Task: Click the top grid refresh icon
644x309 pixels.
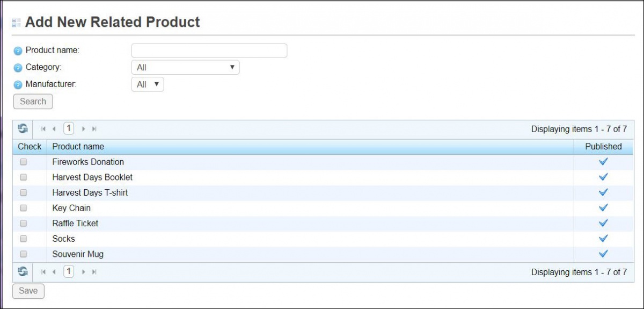Action: [23, 129]
